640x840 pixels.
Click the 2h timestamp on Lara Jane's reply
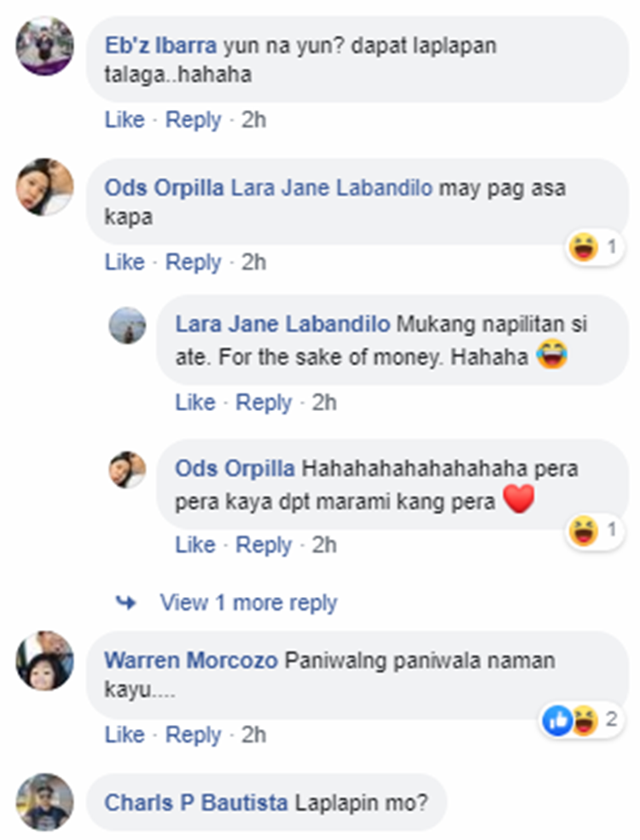click(324, 403)
